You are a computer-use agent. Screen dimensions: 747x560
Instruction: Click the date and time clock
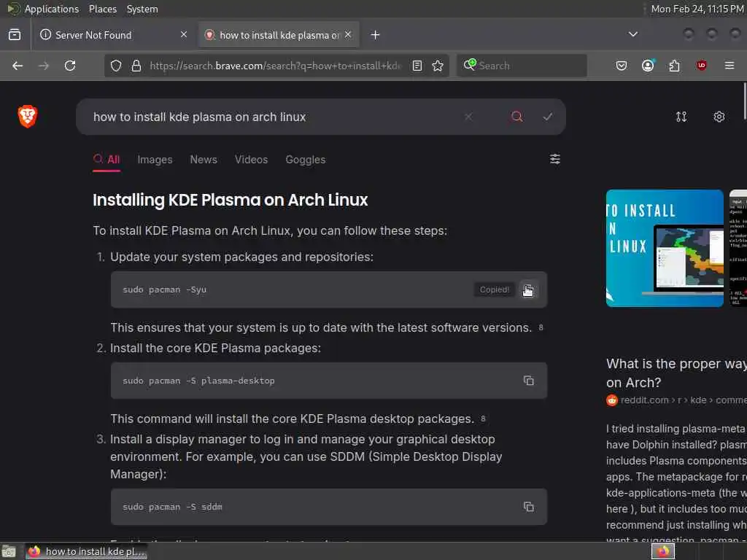[697, 9]
